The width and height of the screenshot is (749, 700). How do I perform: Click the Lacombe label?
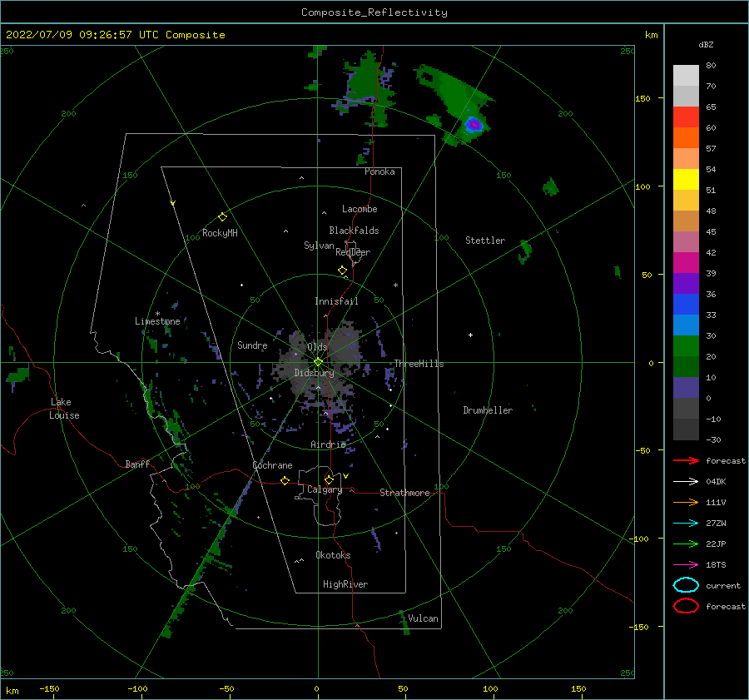click(360, 209)
